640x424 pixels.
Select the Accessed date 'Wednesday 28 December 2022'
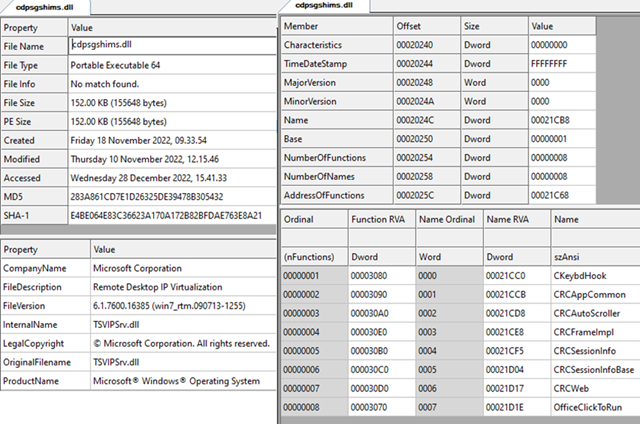click(149, 178)
